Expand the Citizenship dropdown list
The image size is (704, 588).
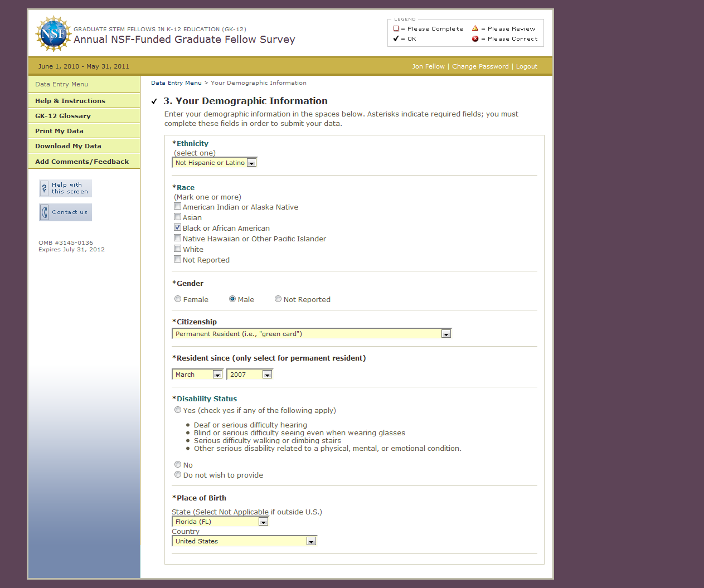[x=445, y=334]
